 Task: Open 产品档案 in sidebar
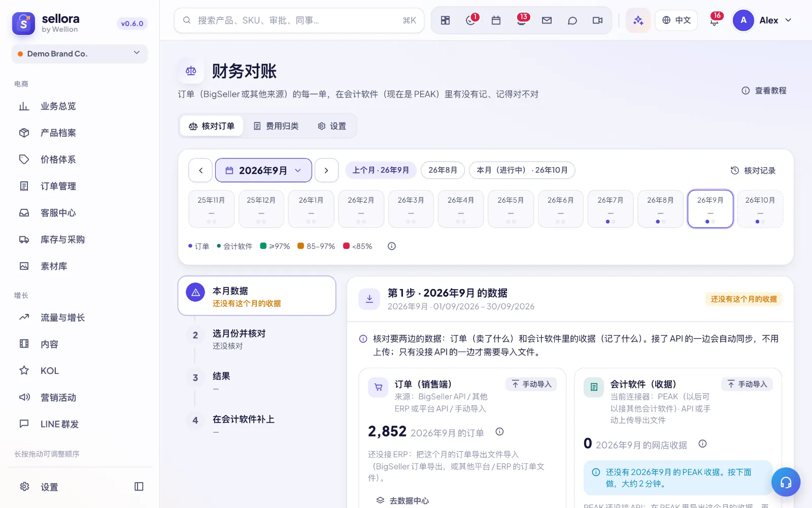tap(80, 133)
